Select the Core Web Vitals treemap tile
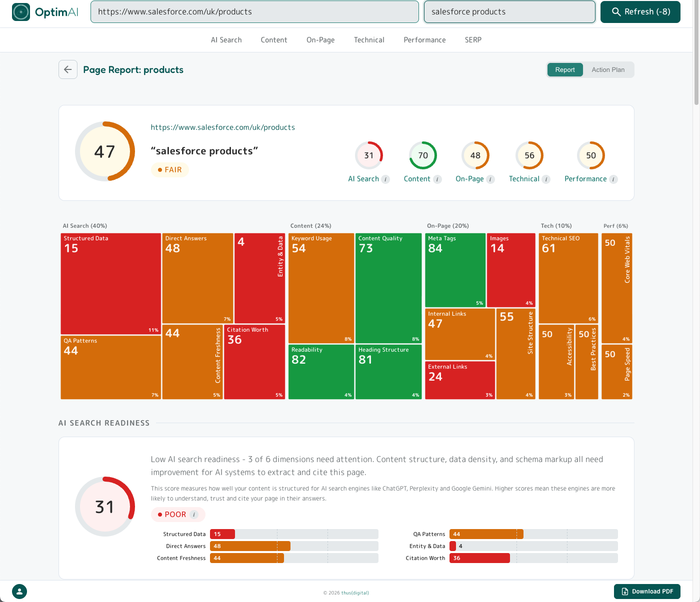The width and height of the screenshot is (700, 602). [x=617, y=288]
